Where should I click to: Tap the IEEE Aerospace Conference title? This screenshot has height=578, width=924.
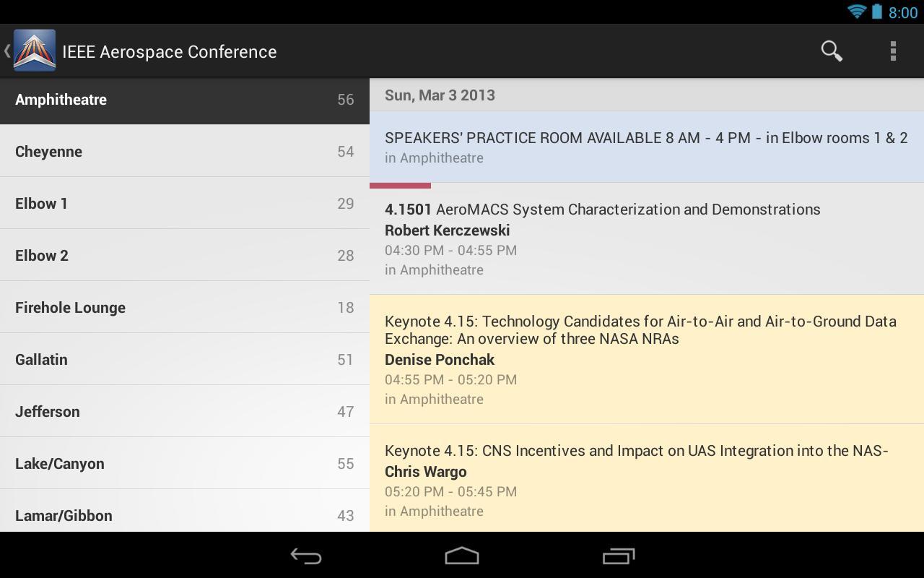coord(170,51)
